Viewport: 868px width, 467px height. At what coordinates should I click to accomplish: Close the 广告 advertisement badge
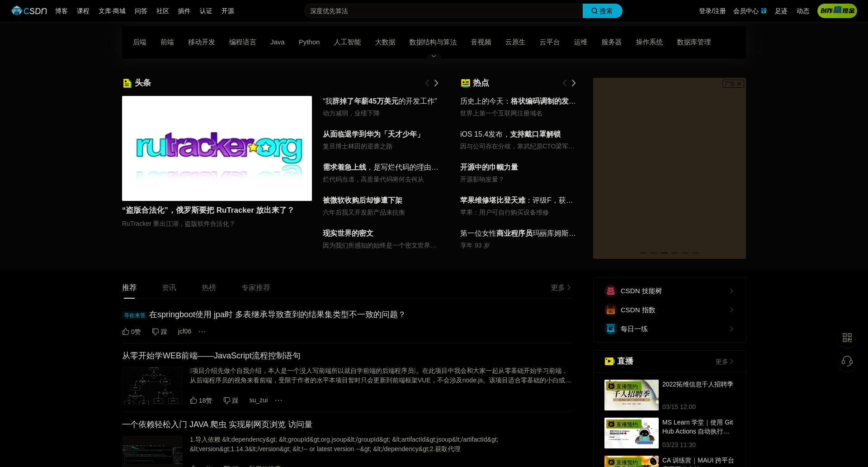pyautogui.click(x=739, y=84)
